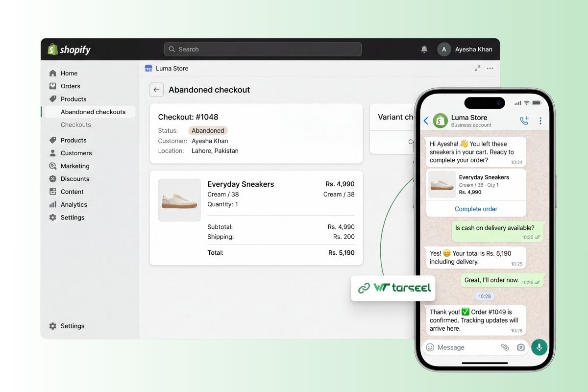Open Orders in sidebar

[70, 86]
